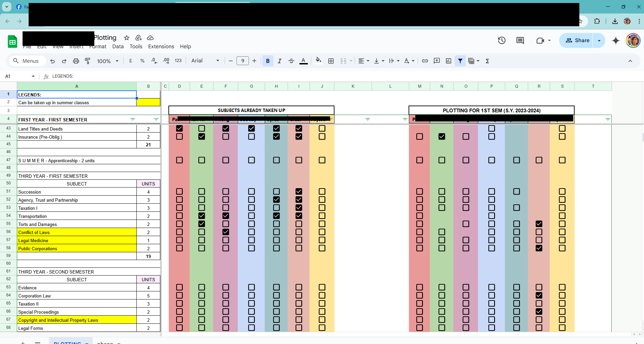Expand the Name box dropdown arrow

[33, 76]
